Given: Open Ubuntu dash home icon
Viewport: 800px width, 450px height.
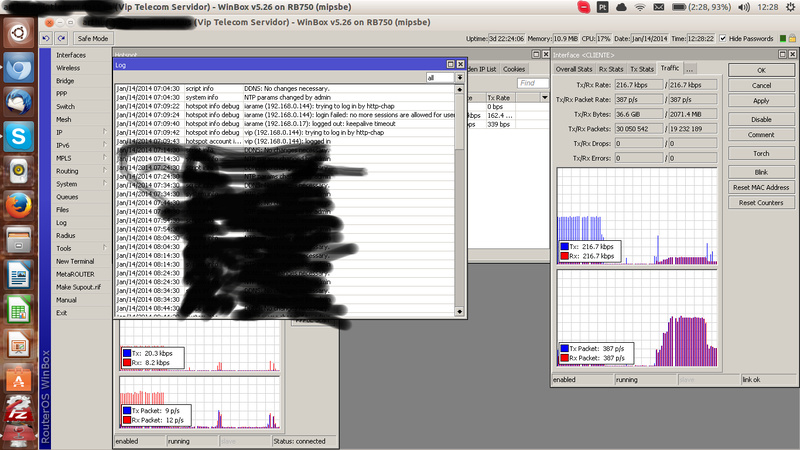Looking at the screenshot, I should point(18,33).
